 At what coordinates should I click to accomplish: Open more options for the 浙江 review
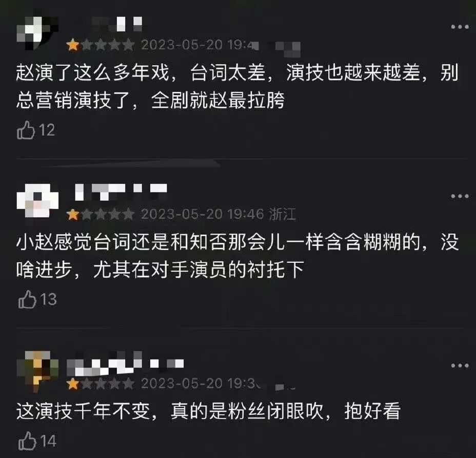(460, 196)
